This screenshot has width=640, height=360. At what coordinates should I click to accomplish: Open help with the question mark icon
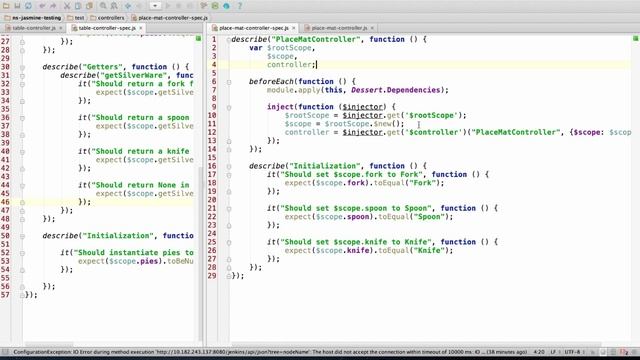coord(240,6)
